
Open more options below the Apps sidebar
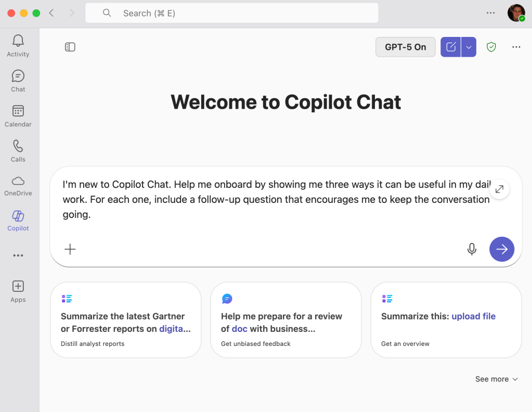click(x=18, y=255)
